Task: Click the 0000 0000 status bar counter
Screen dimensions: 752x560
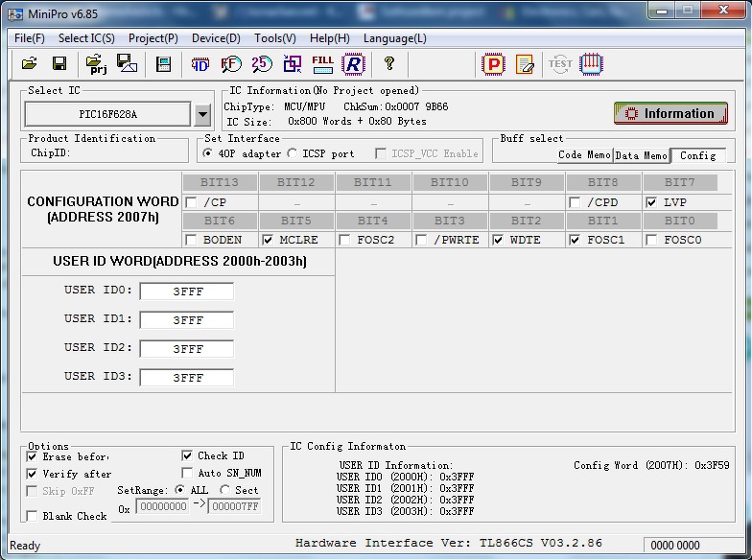Action: tap(675, 545)
